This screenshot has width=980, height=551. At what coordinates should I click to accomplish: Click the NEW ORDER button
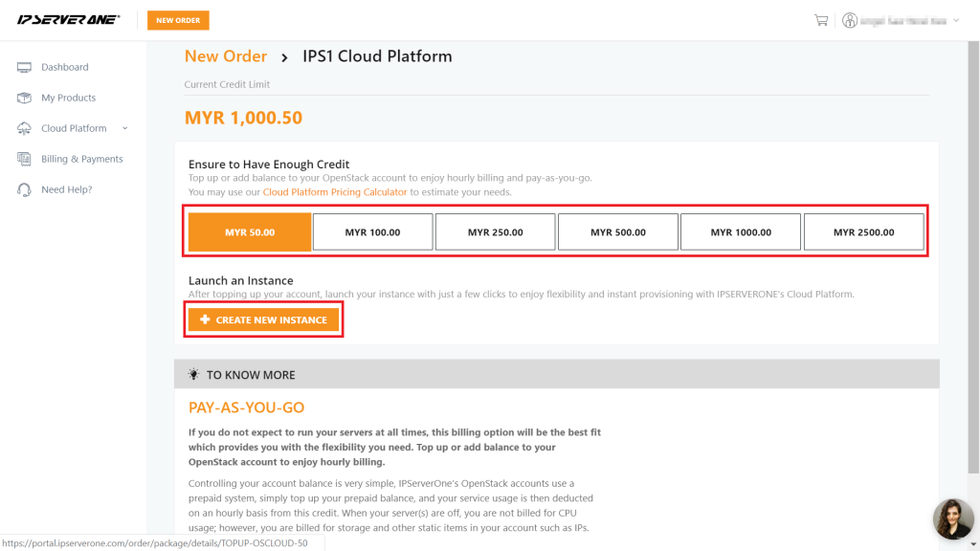click(178, 20)
